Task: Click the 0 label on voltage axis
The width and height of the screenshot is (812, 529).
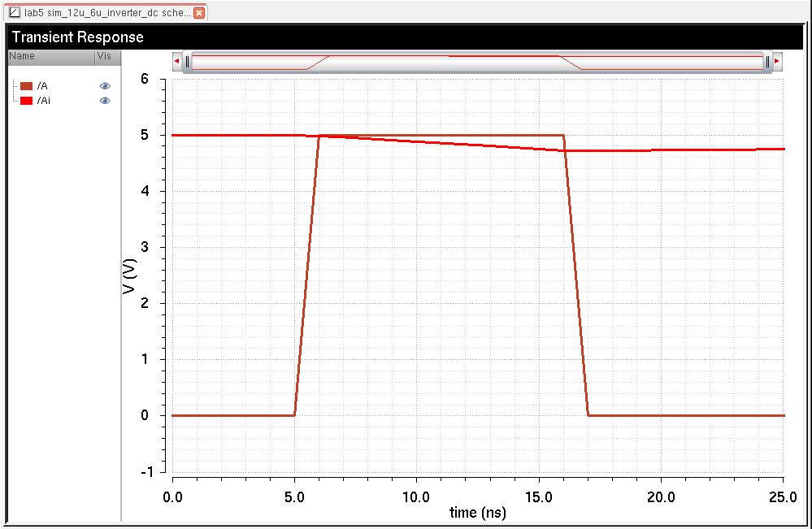Action: [145, 415]
